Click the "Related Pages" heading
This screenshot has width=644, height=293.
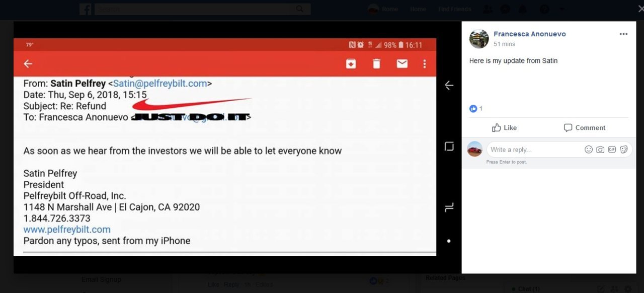click(x=445, y=278)
